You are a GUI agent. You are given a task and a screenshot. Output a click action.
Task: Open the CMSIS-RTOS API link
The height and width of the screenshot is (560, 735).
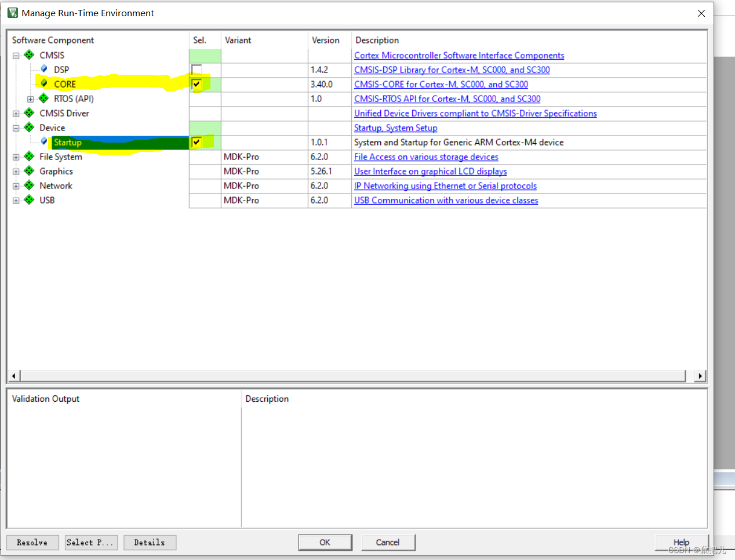point(447,99)
